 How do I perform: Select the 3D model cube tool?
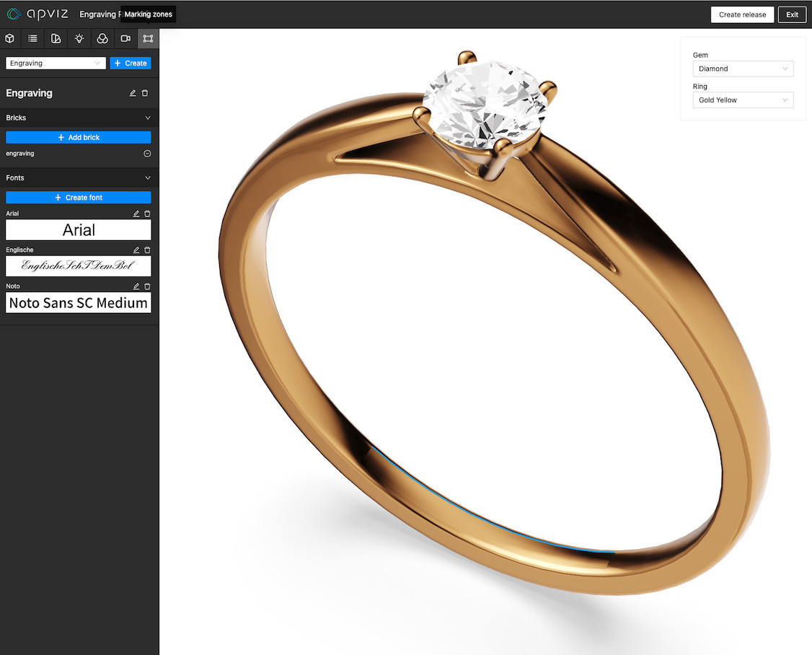9,38
